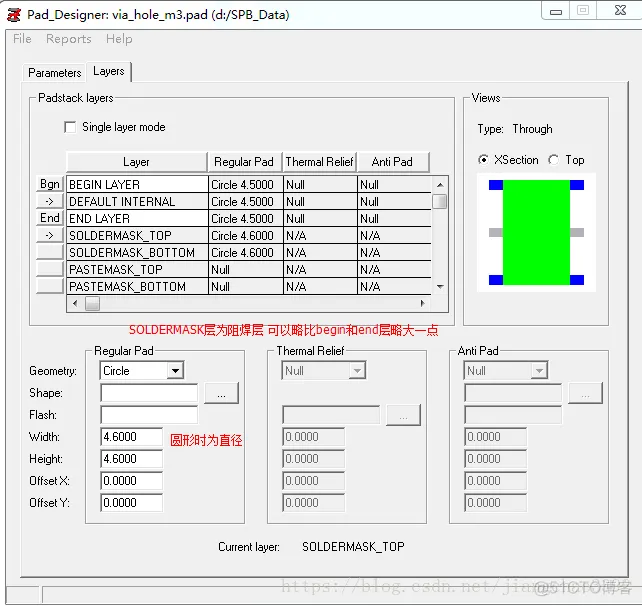
Task: Click the Anti Pad width field
Action: pyautogui.click(x=495, y=437)
